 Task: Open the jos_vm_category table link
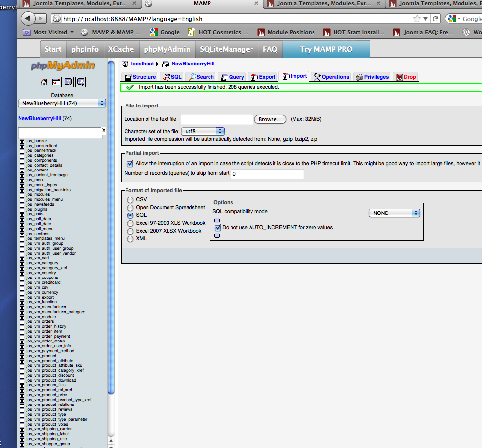[x=42, y=263]
